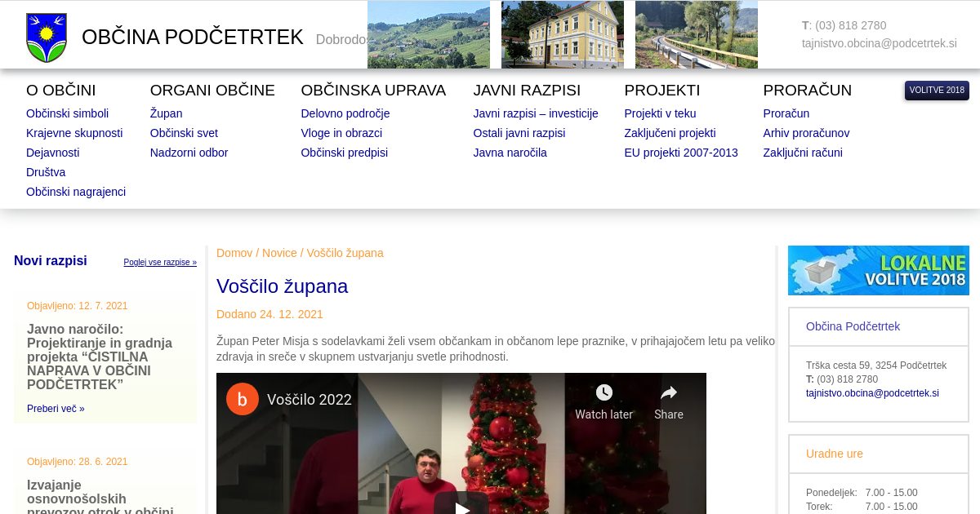Open the Lokalne Volitve 2018 banner
This screenshot has height=514, width=980.
878,270
